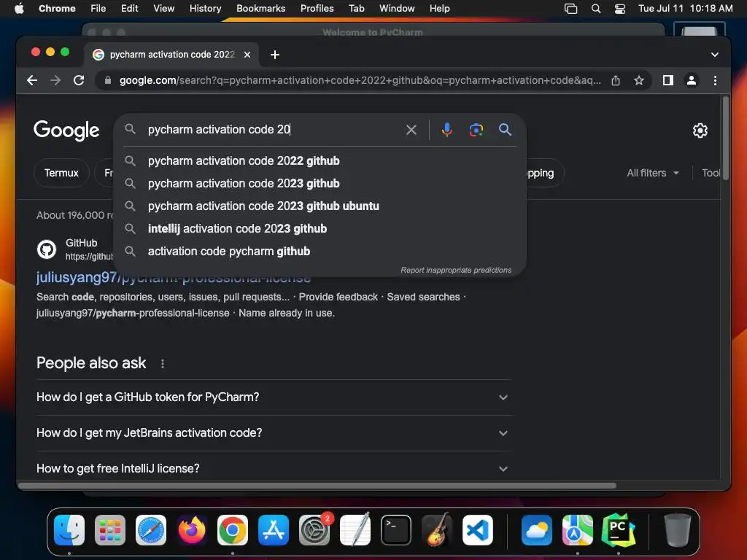Screen dimensions: 747x560
Task: Open System Settings from the Dock
Action: (314, 530)
